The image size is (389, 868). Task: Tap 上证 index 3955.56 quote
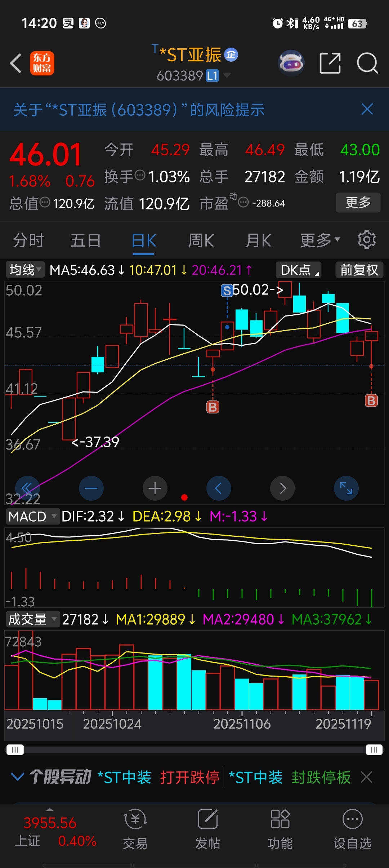tap(55, 832)
